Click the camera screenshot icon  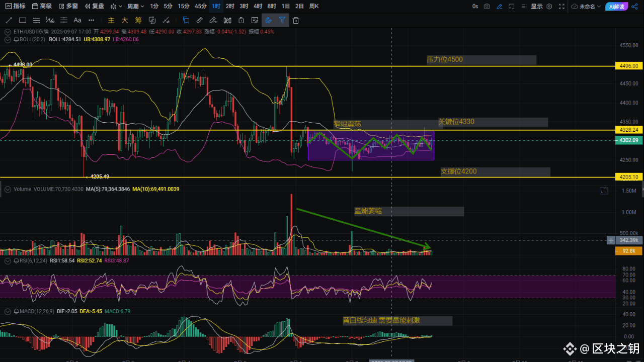point(487,6)
